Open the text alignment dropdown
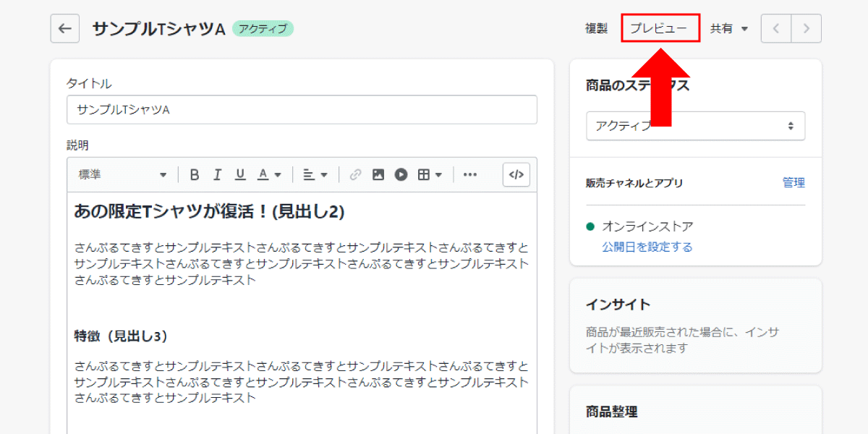This screenshot has height=434, width=868. [x=315, y=174]
